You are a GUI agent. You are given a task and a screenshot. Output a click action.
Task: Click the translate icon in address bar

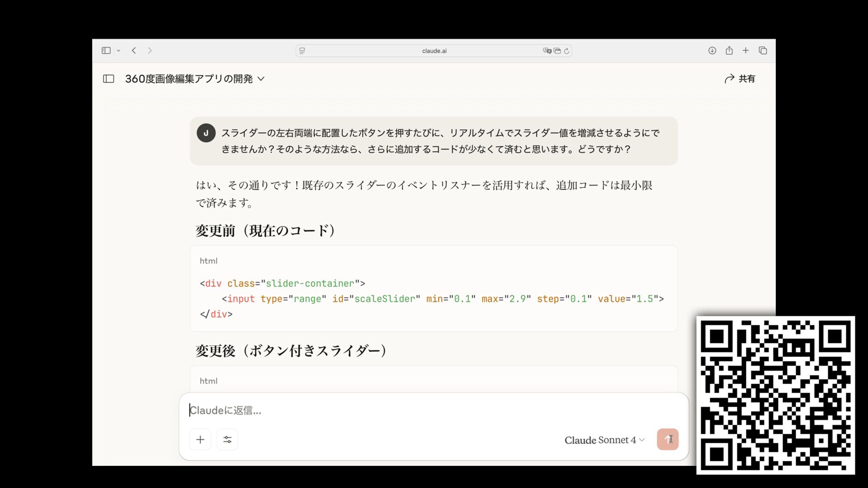[x=547, y=51]
